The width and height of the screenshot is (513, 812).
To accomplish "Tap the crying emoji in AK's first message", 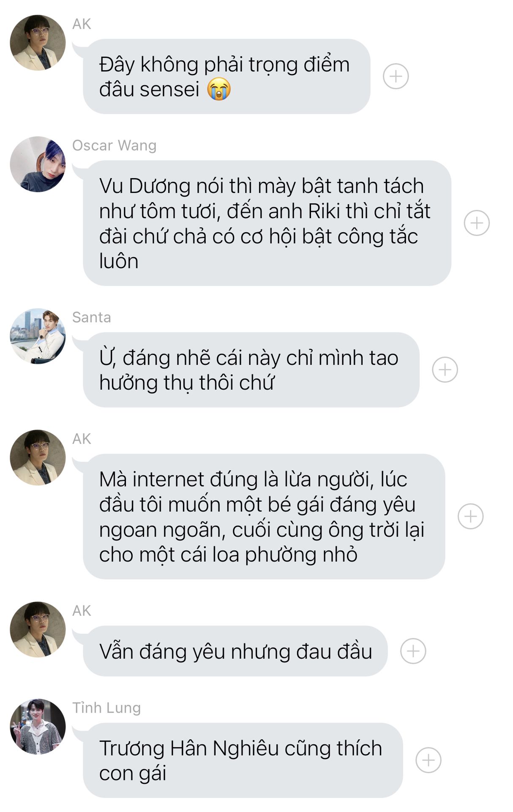I will [x=219, y=90].
